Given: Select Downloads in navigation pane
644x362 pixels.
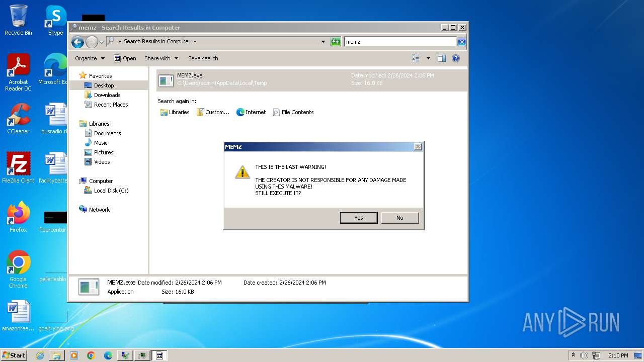Looking at the screenshot, I should tap(107, 95).
